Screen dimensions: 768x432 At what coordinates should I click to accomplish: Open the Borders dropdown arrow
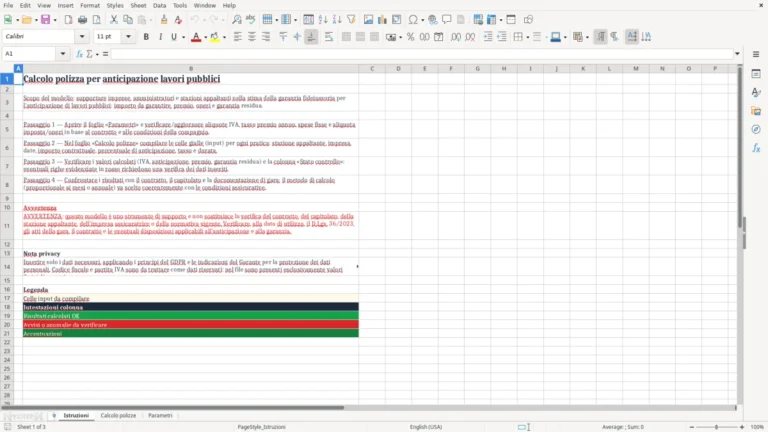(528, 37)
